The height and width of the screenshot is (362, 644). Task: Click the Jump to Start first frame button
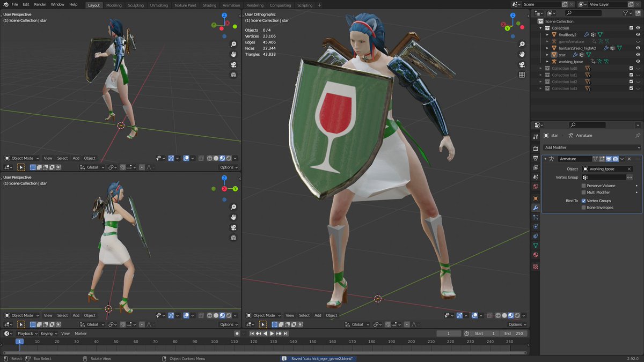252,334
